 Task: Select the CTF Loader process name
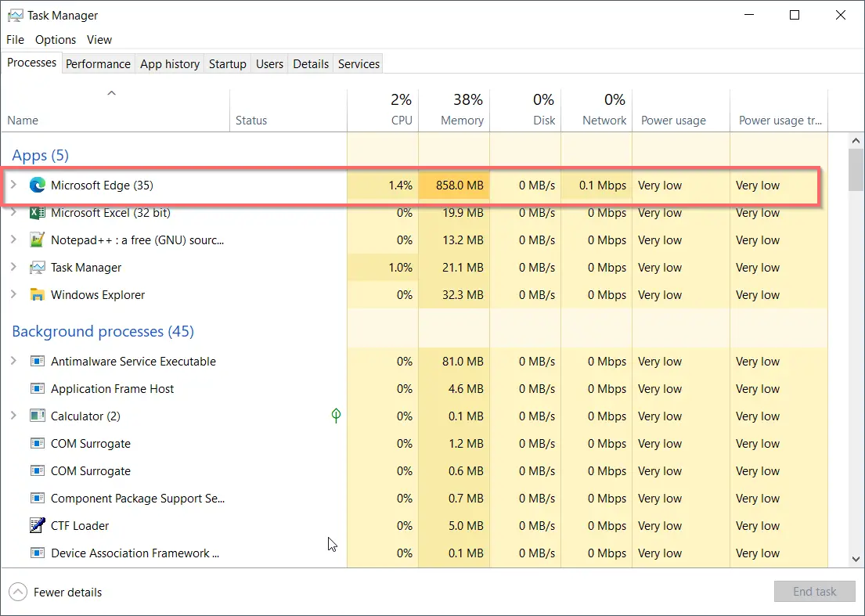tap(80, 525)
